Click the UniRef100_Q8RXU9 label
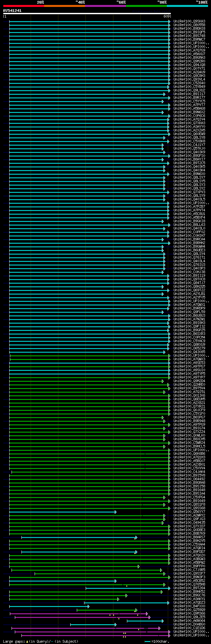 [189, 344]
